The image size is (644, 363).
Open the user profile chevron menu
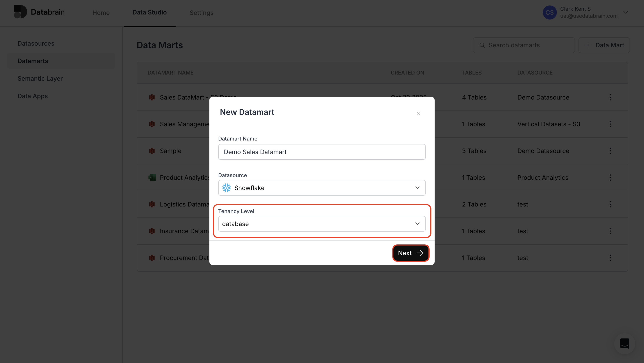(x=626, y=12)
